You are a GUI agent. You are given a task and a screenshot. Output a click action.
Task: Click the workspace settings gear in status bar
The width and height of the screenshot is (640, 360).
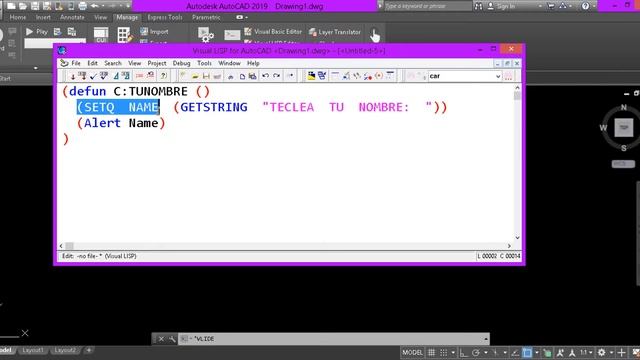pyautogui.click(x=601, y=353)
